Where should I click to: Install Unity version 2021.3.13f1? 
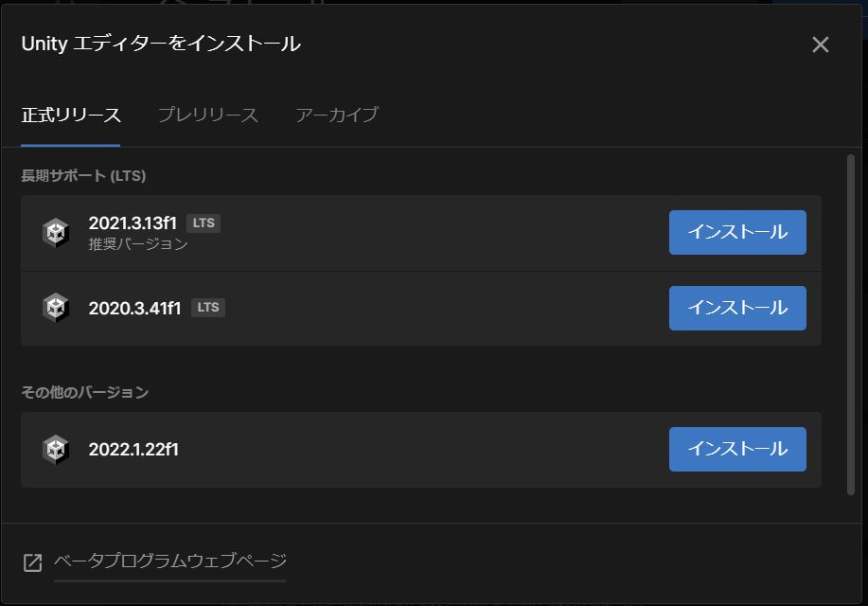point(737,232)
